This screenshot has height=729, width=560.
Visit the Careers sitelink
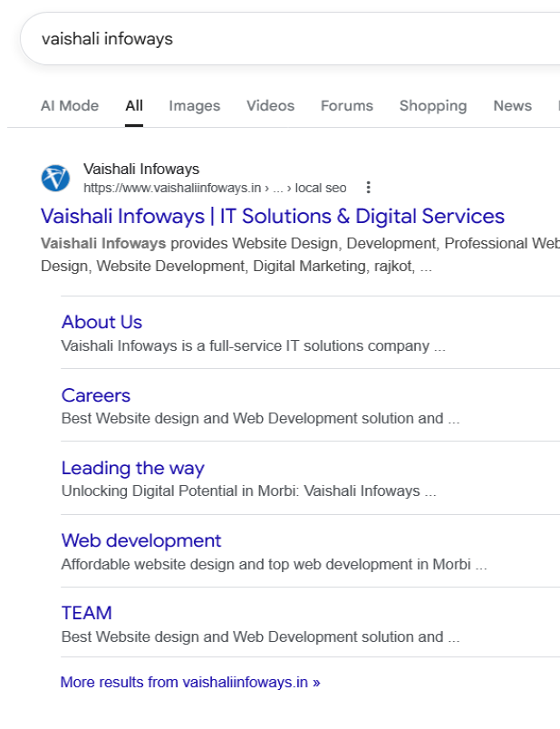[x=96, y=395]
